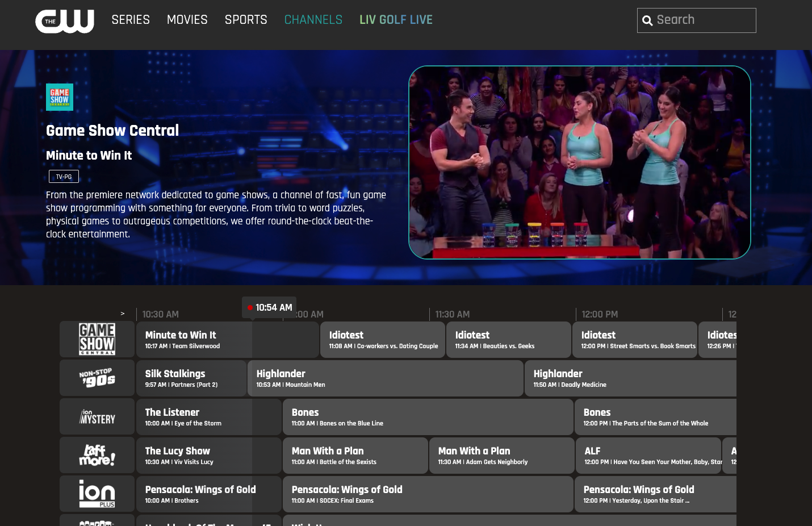
Task: Select the Non-Stop '90s channel logo
Action: (x=97, y=378)
